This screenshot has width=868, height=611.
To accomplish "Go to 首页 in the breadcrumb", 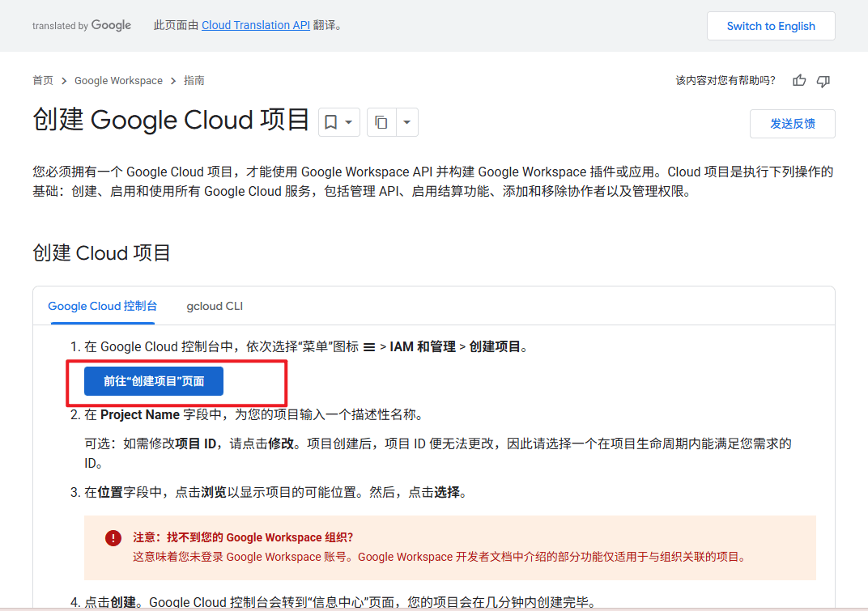I will click(43, 81).
